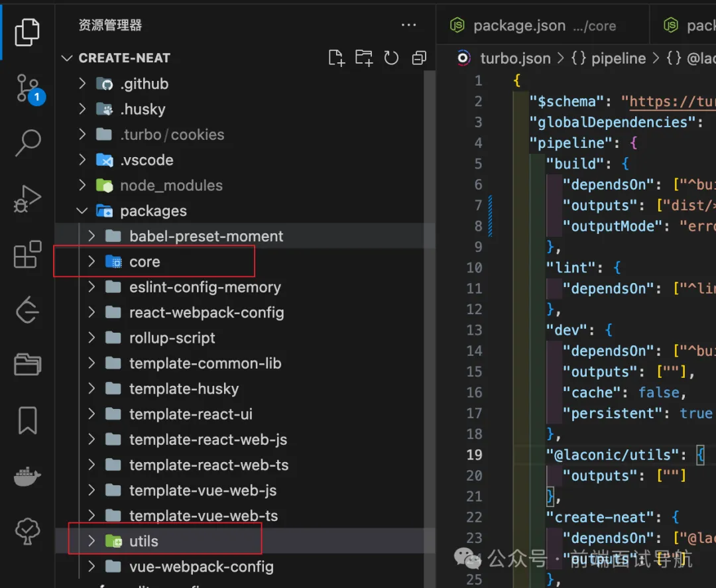Image resolution: width=716 pixels, height=588 pixels.
Task: Open explorer panel more actions menu
Action: click(408, 25)
